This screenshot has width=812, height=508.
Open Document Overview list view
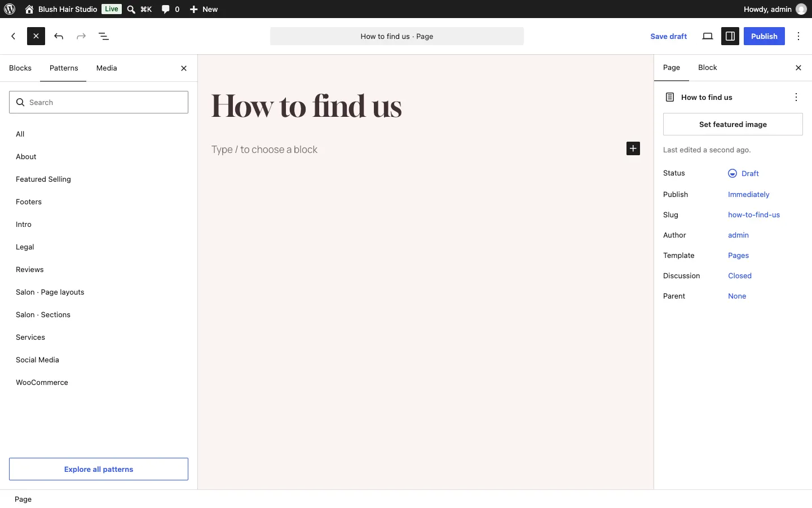pyautogui.click(x=104, y=36)
